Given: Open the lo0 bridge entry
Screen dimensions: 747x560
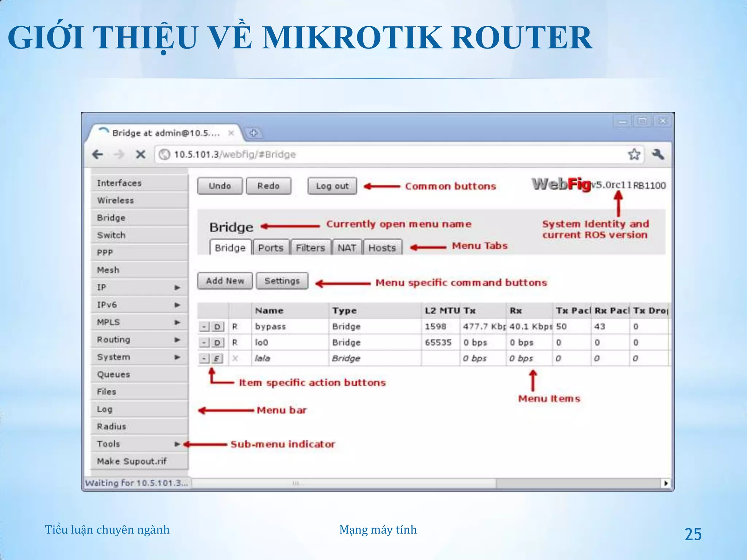Looking at the screenshot, I should [262, 343].
